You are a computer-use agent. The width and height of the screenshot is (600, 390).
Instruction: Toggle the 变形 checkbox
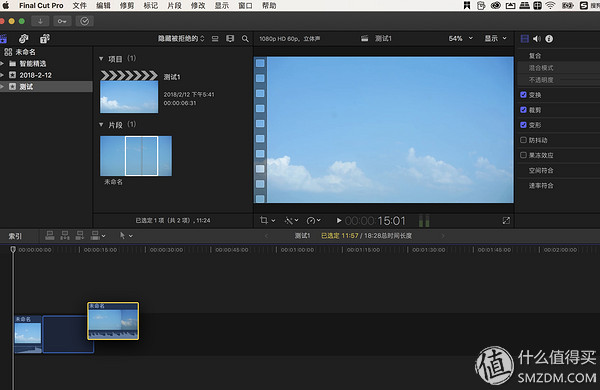pyautogui.click(x=523, y=125)
